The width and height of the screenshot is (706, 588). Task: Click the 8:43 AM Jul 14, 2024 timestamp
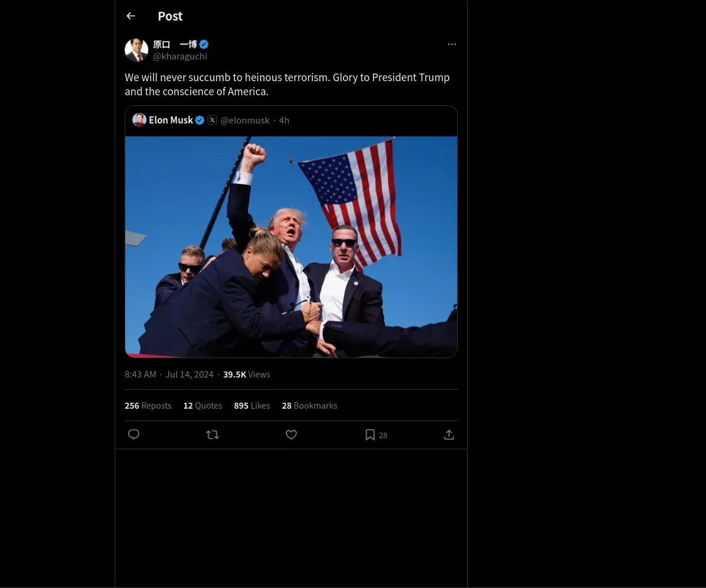[x=169, y=375]
